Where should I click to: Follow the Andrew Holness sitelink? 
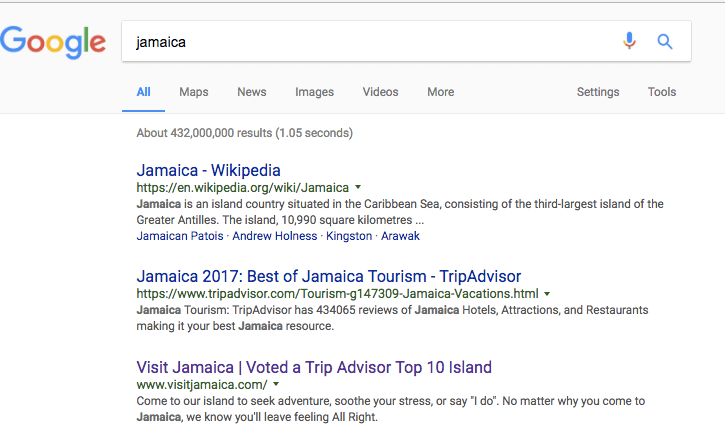pyautogui.click(x=275, y=236)
